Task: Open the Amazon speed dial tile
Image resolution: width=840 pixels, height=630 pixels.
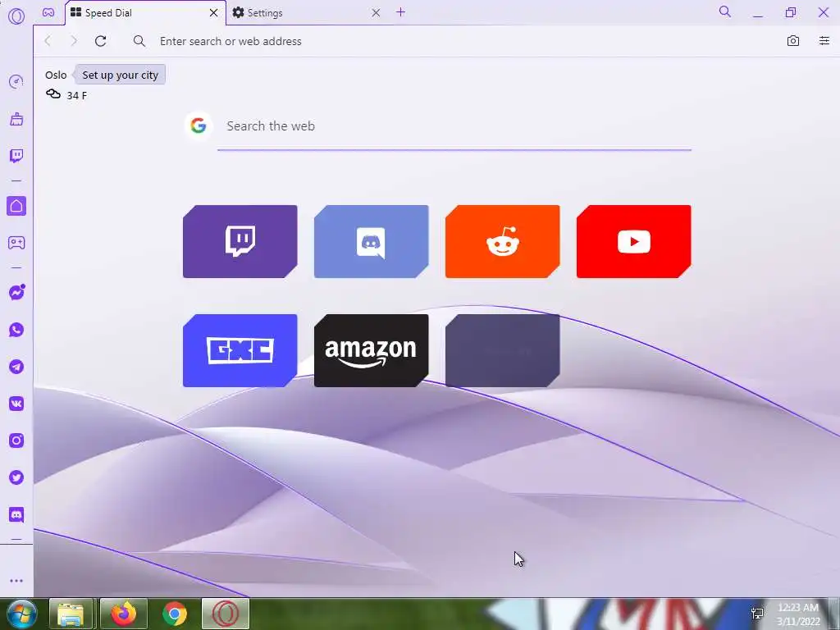Action: point(372,350)
